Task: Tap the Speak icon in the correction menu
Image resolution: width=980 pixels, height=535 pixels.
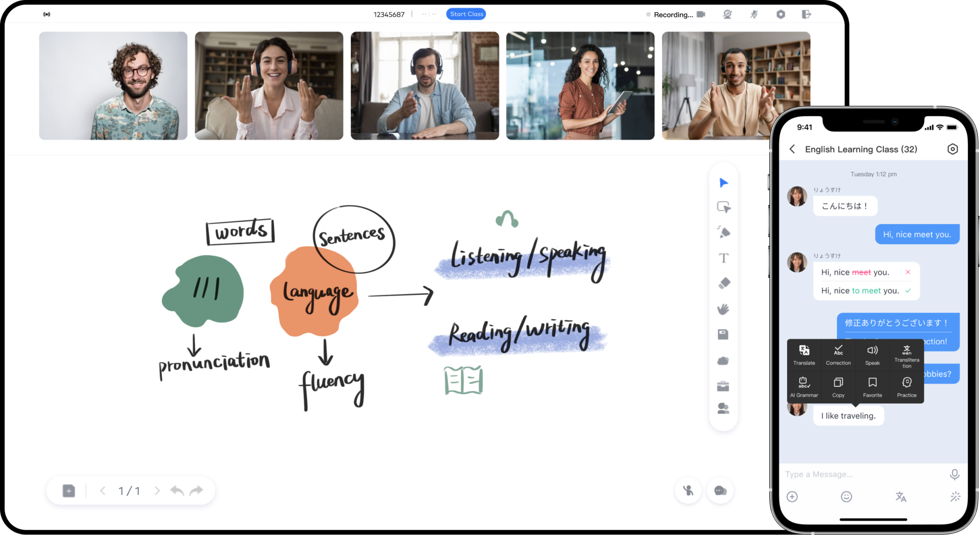Action: point(872,355)
